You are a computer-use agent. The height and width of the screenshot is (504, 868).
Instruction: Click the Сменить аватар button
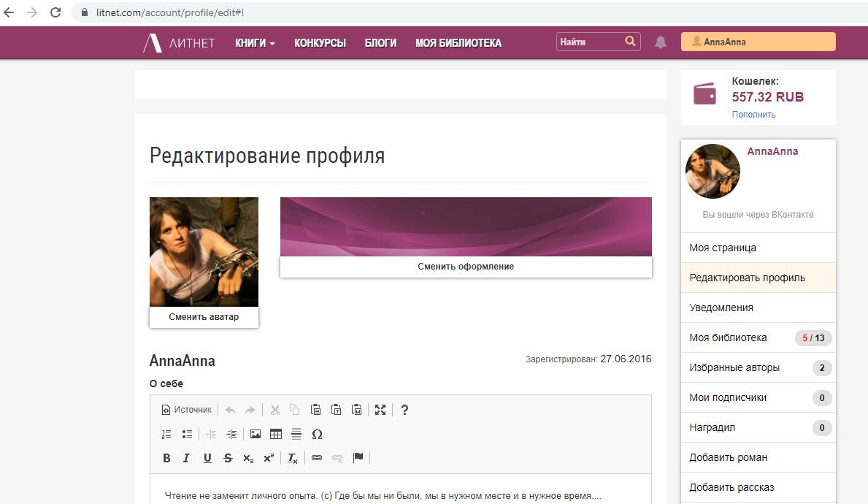(x=204, y=317)
